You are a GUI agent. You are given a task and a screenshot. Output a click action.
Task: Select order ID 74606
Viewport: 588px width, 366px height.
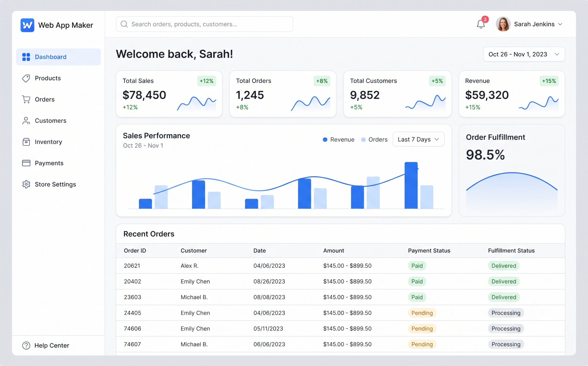[x=133, y=329]
